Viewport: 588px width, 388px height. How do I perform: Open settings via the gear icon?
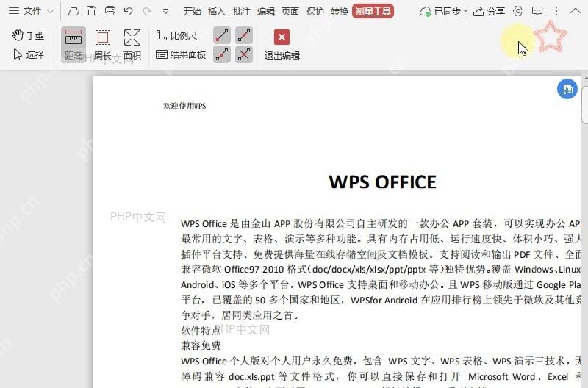(x=518, y=11)
